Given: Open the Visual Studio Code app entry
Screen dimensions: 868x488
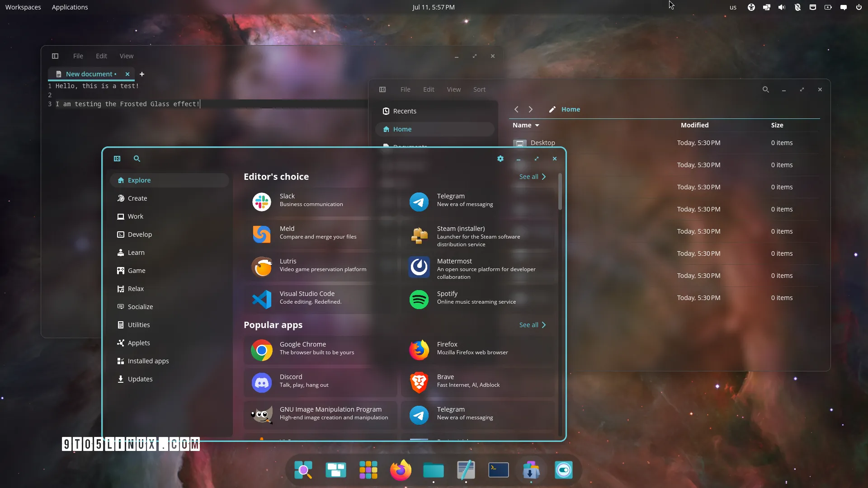Looking at the screenshot, I should pyautogui.click(x=320, y=299).
